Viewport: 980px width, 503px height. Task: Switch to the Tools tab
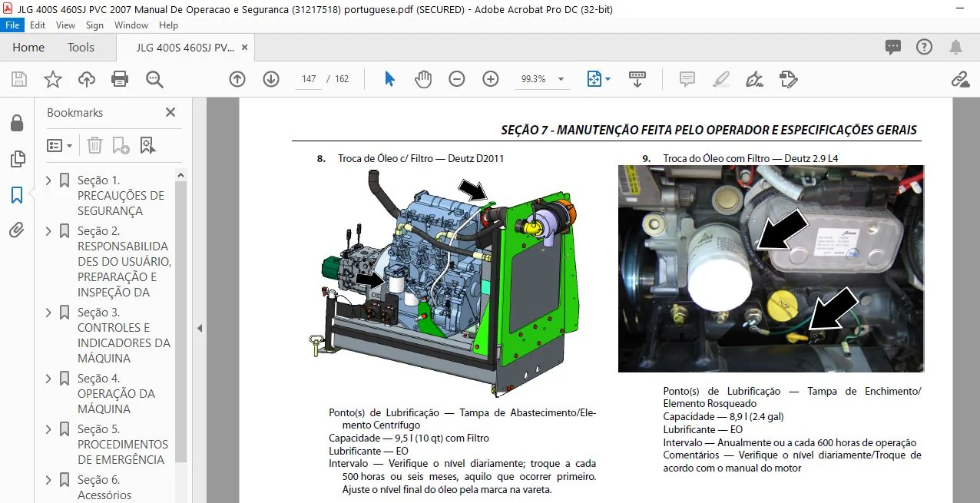tap(81, 47)
